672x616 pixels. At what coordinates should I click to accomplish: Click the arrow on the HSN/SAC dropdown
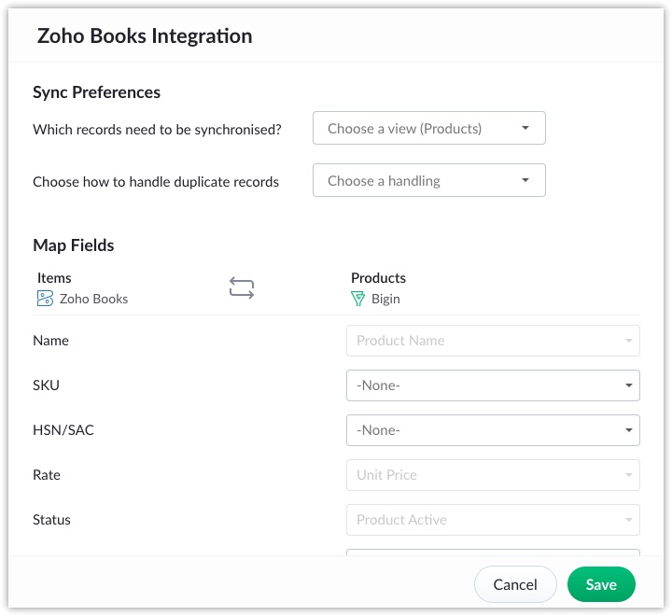[629, 430]
